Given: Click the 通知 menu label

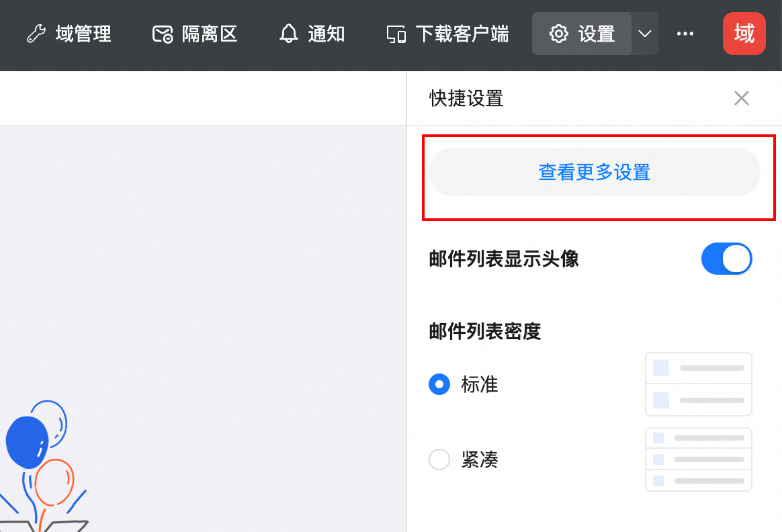Looking at the screenshot, I should [x=327, y=34].
